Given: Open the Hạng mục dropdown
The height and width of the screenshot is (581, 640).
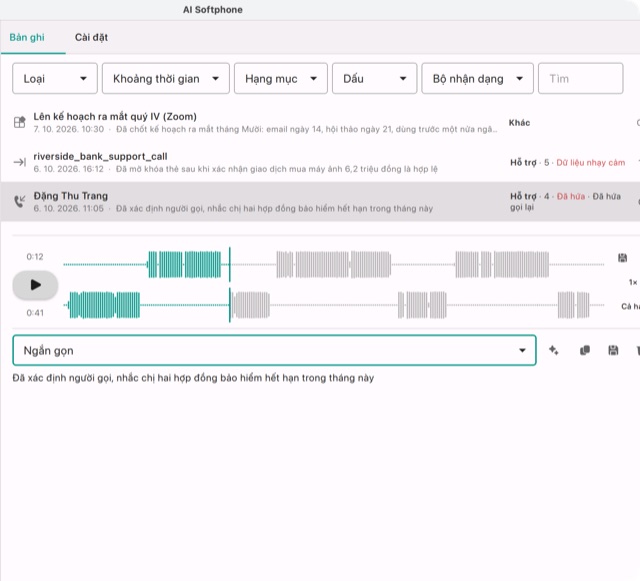Looking at the screenshot, I should [281, 78].
